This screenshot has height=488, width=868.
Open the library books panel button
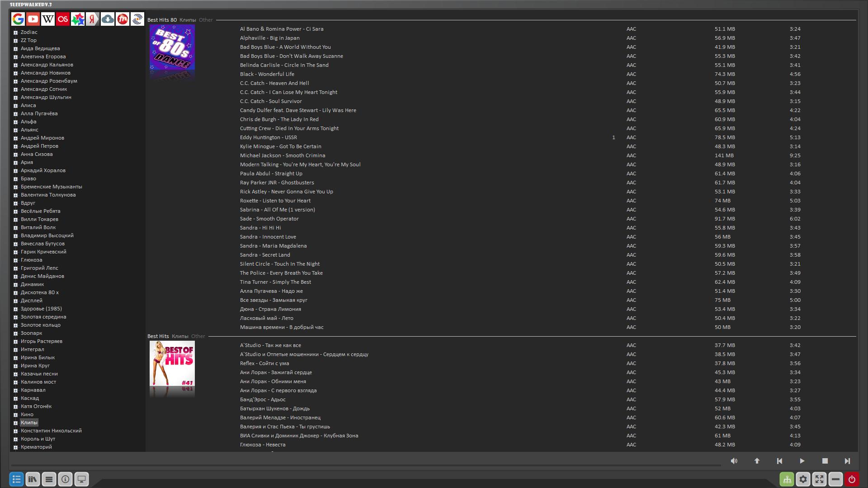pyautogui.click(x=33, y=479)
